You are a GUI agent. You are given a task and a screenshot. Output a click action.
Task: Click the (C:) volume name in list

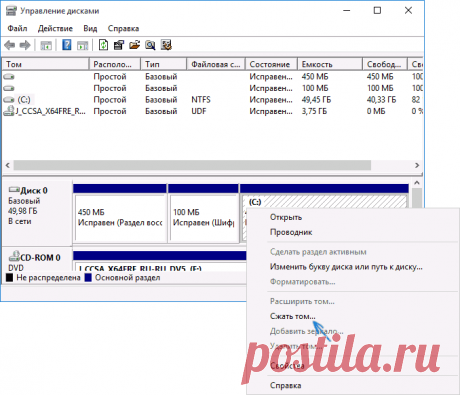coord(24,100)
